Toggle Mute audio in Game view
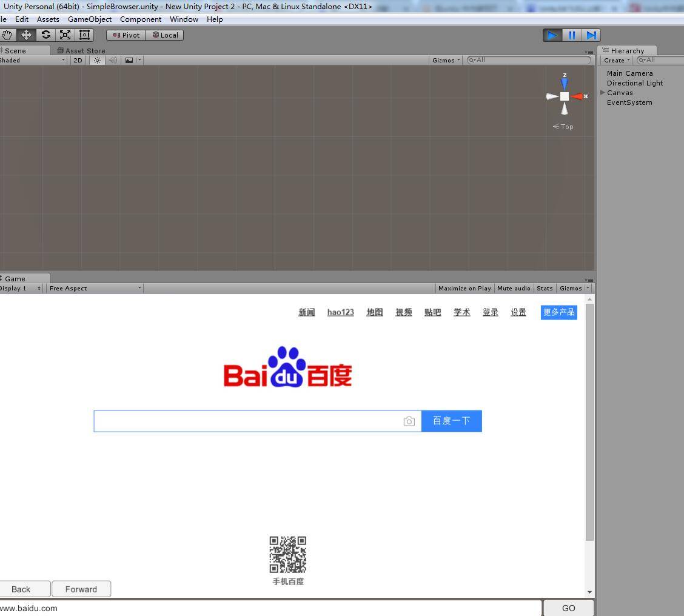The height and width of the screenshot is (616, 684). 514,289
